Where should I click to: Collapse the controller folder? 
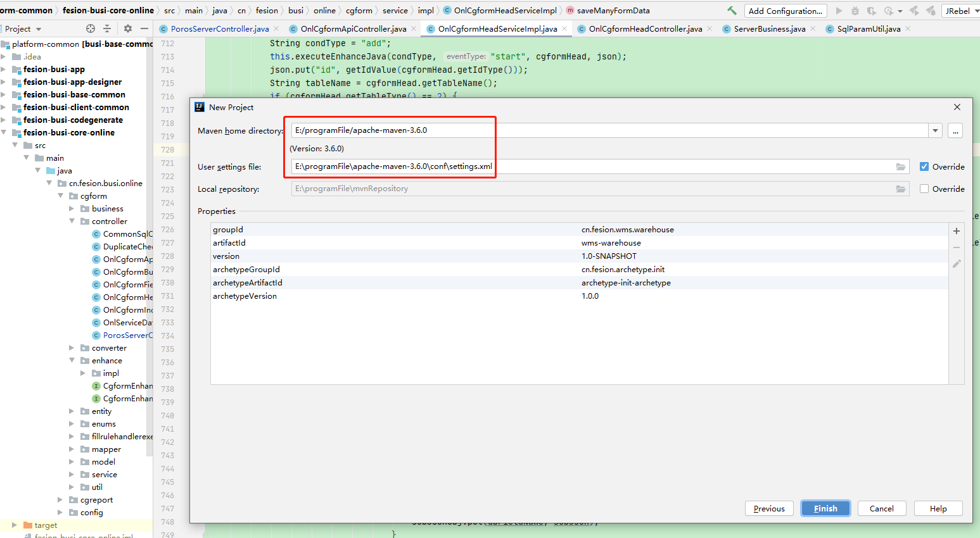(72, 222)
